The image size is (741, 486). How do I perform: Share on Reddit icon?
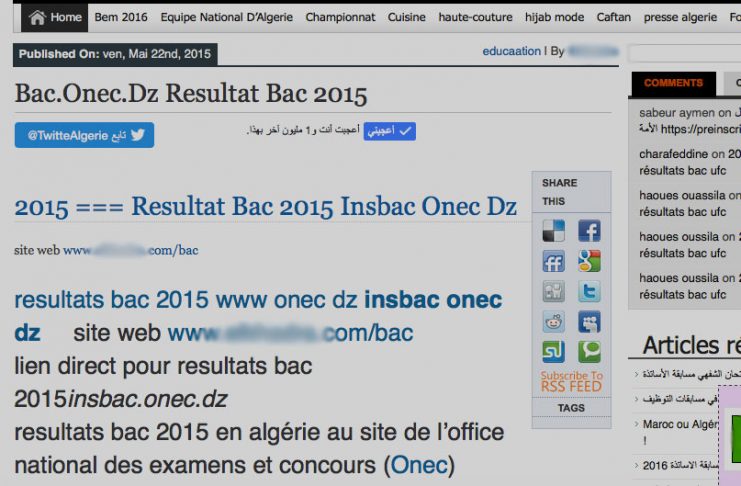click(553, 322)
